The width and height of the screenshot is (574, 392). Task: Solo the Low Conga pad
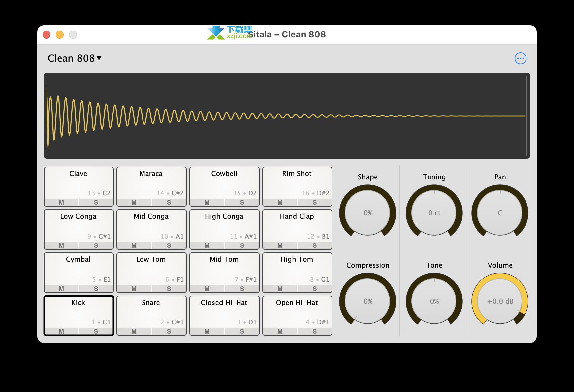[96, 245]
